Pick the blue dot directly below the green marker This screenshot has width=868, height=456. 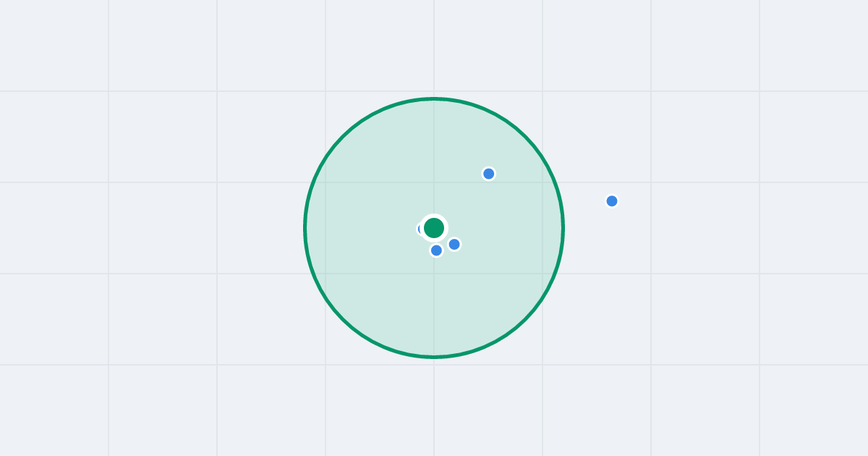pyautogui.click(x=436, y=250)
